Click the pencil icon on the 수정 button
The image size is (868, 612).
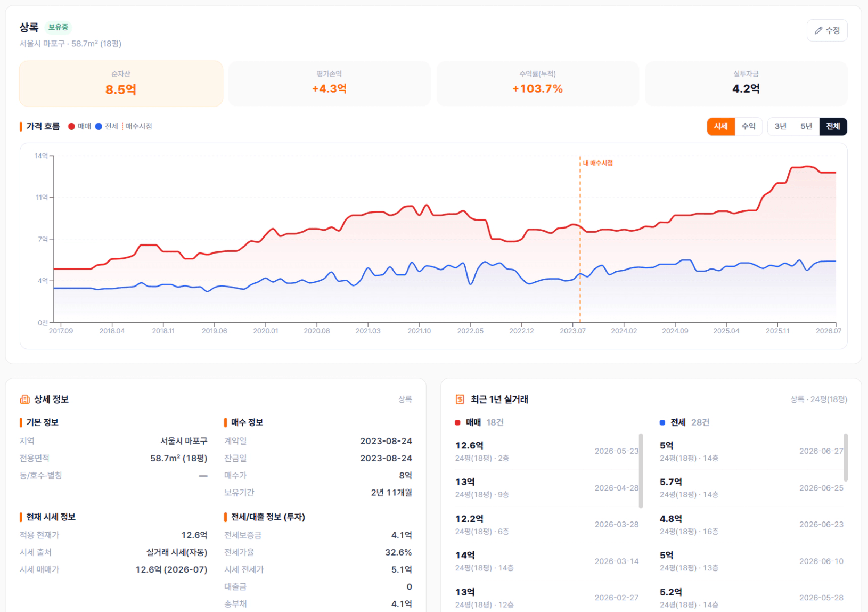pos(818,31)
